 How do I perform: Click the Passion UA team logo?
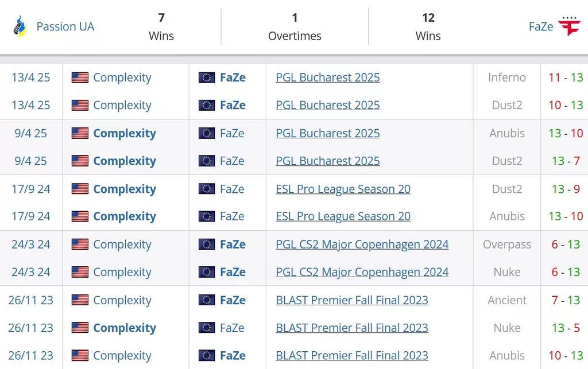click(x=20, y=26)
